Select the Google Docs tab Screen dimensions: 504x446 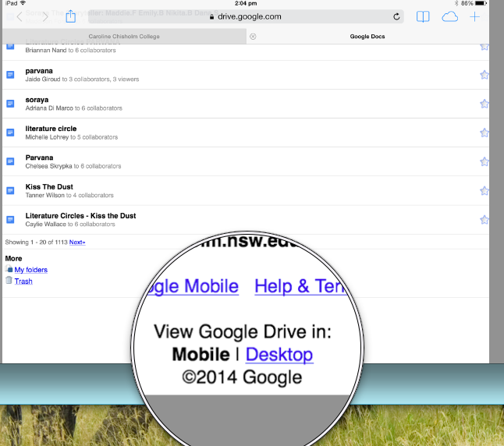pos(367,37)
